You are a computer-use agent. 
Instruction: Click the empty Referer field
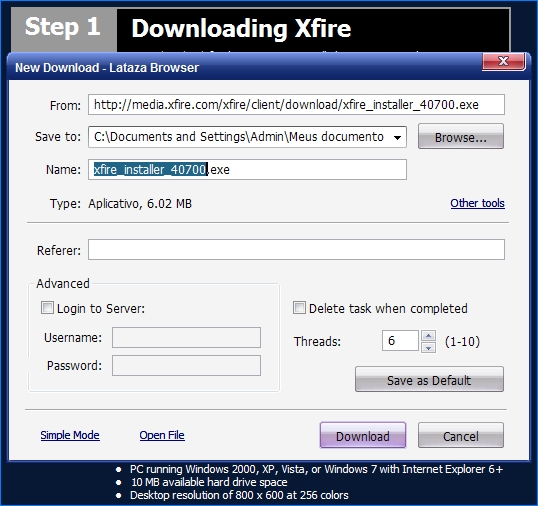(x=296, y=250)
